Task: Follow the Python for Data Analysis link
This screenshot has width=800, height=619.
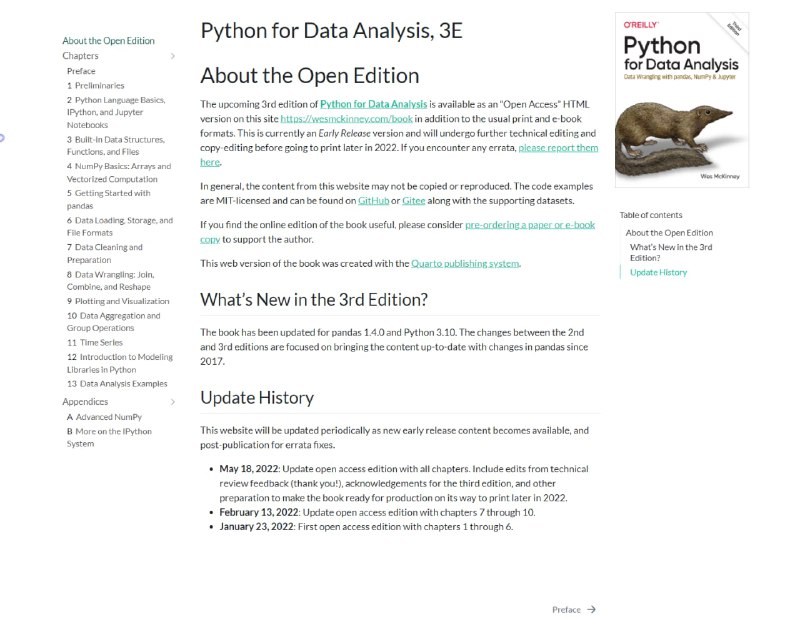Action: coord(373,104)
